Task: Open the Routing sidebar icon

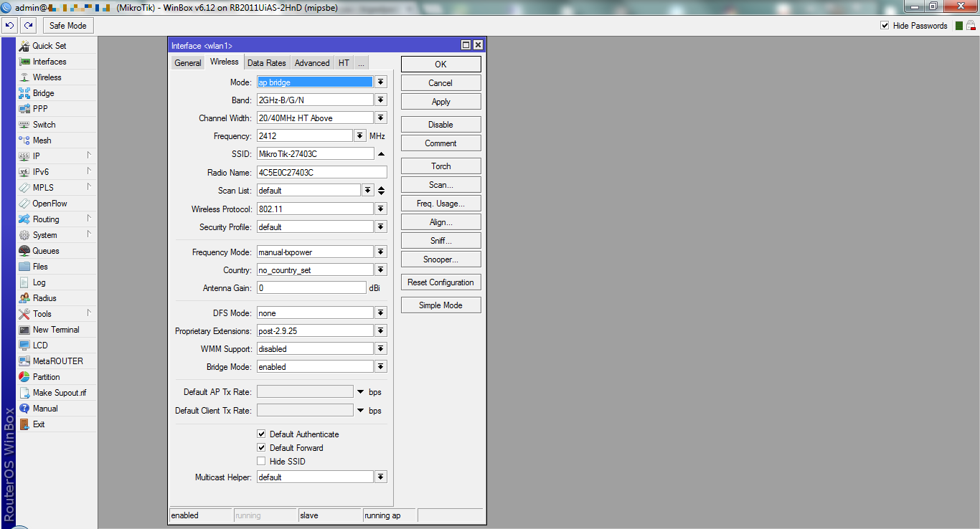Action: 24,219
